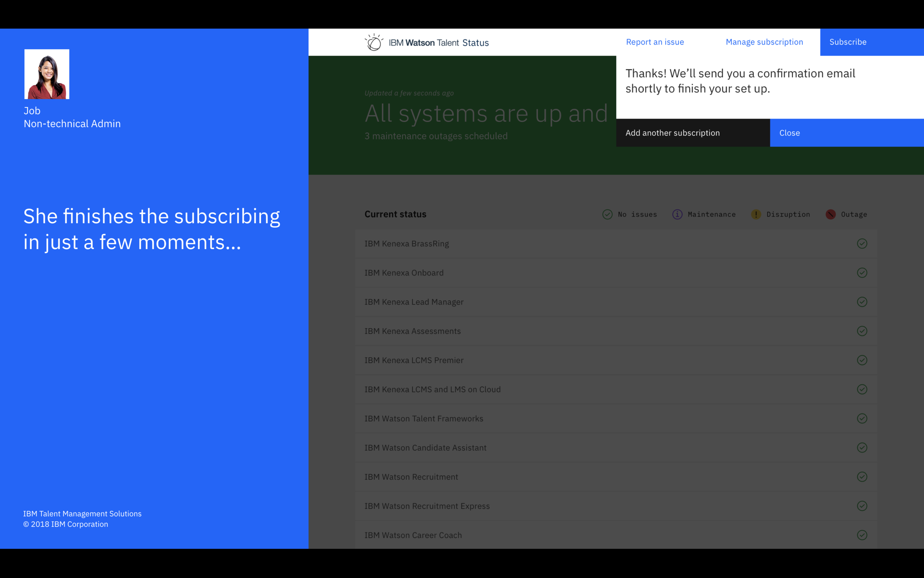Select the IBM Watson Recruitment row
Image resolution: width=924 pixels, height=578 pixels.
616,477
